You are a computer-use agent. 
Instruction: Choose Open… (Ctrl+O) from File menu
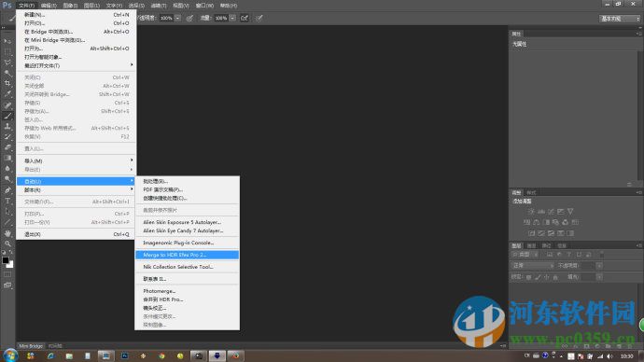click(x=76, y=23)
